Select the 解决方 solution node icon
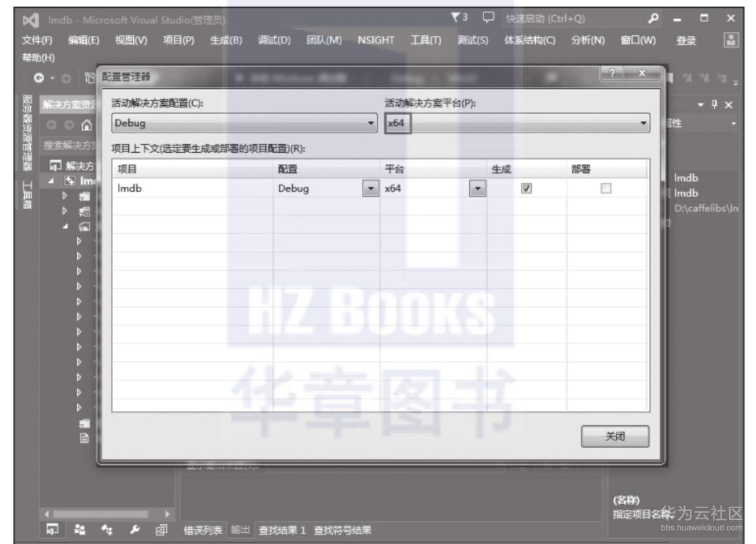The height and width of the screenshot is (544, 756). [x=56, y=166]
